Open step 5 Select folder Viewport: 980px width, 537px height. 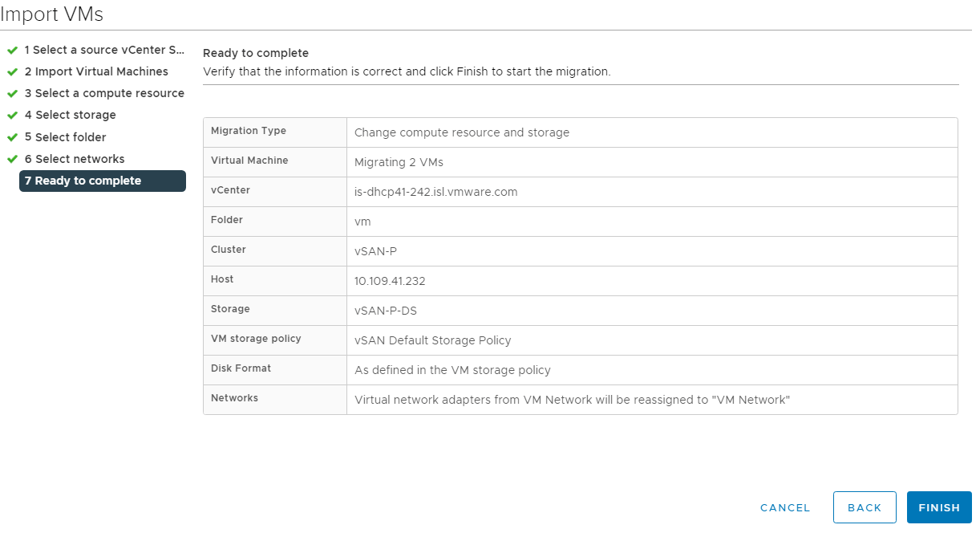pyautogui.click(x=66, y=137)
